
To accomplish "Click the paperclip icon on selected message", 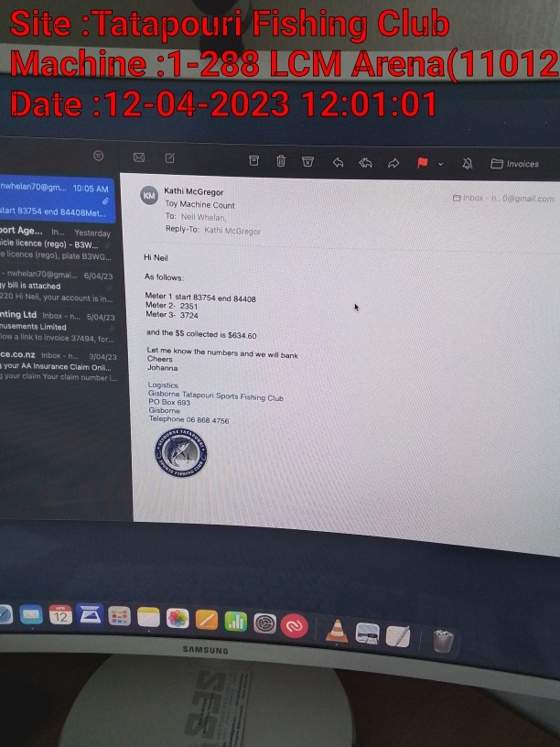I will 105,201.
